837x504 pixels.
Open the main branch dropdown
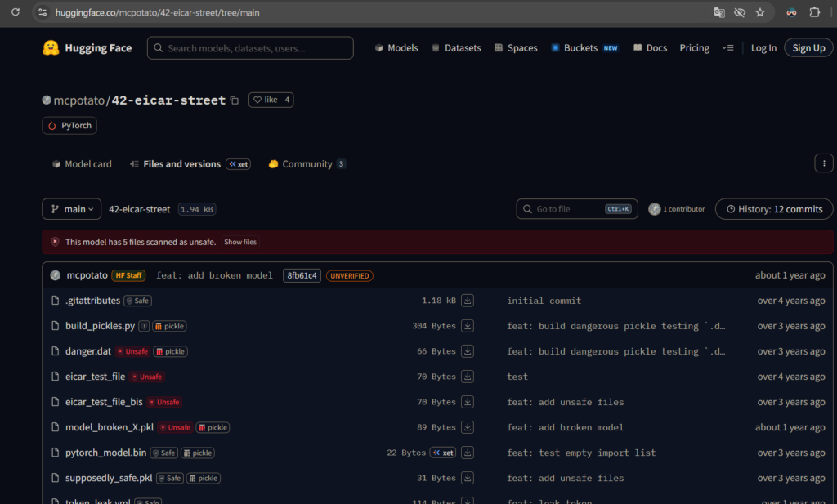pos(72,209)
